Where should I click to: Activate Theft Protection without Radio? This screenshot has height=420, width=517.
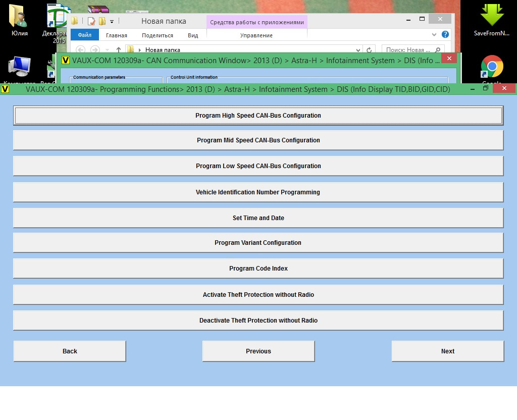click(258, 295)
